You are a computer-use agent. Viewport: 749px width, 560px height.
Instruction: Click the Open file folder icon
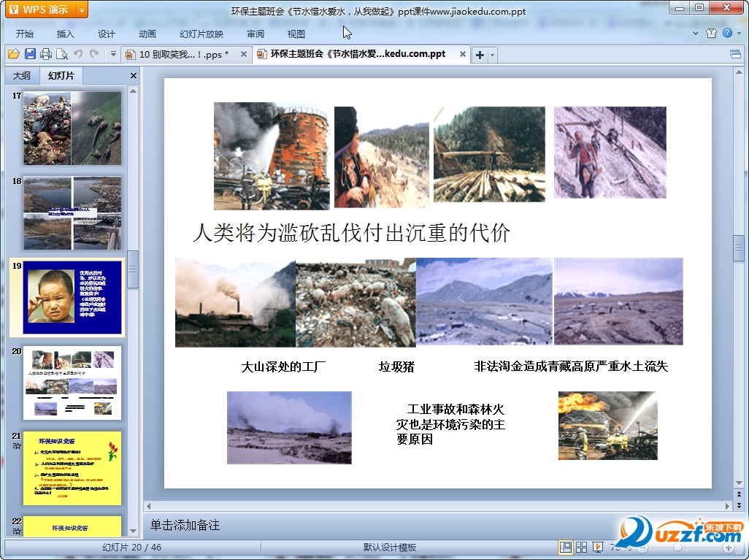(13, 54)
